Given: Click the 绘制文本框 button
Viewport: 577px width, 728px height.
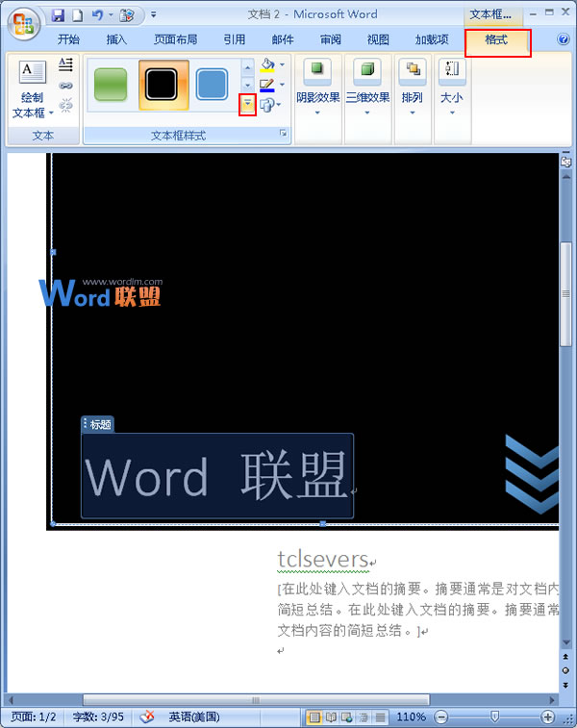Looking at the screenshot, I should pyautogui.click(x=32, y=89).
